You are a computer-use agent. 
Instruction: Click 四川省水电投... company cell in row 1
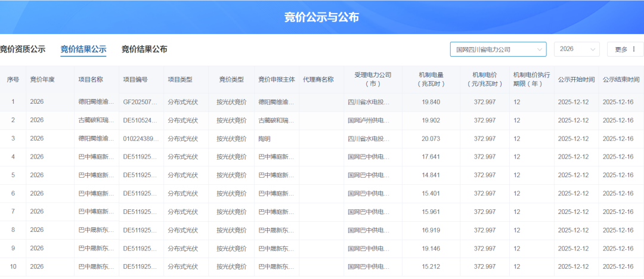pos(369,102)
